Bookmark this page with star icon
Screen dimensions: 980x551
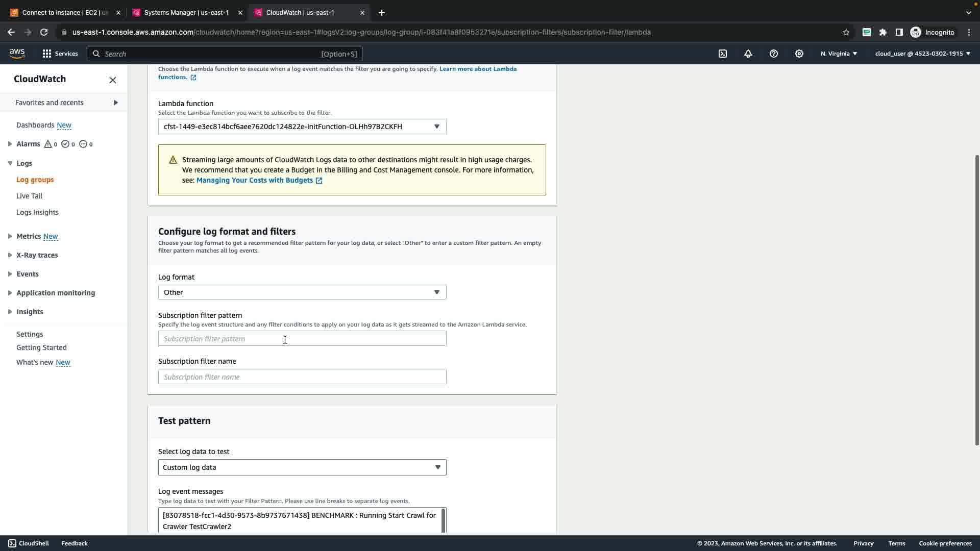tap(846, 32)
